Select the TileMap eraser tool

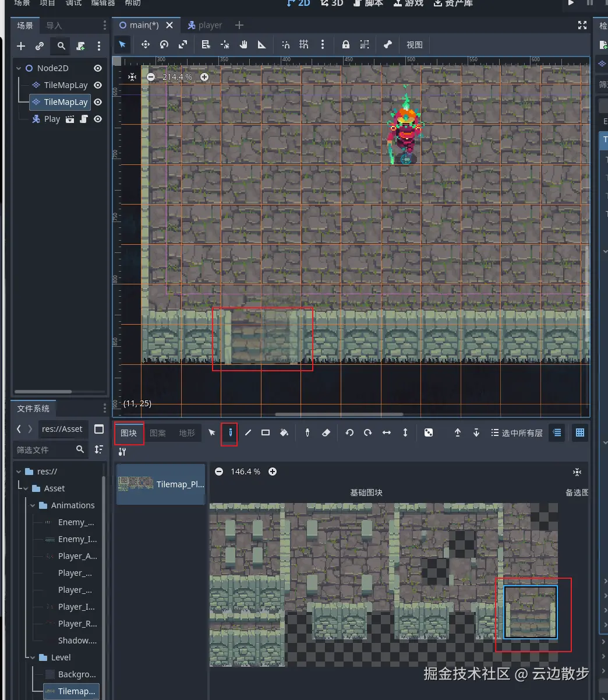(326, 433)
